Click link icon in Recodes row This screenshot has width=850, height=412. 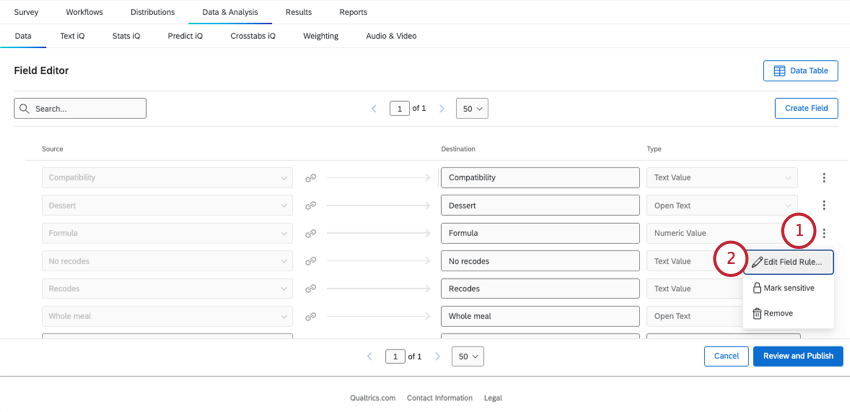(x=311, y=289)
